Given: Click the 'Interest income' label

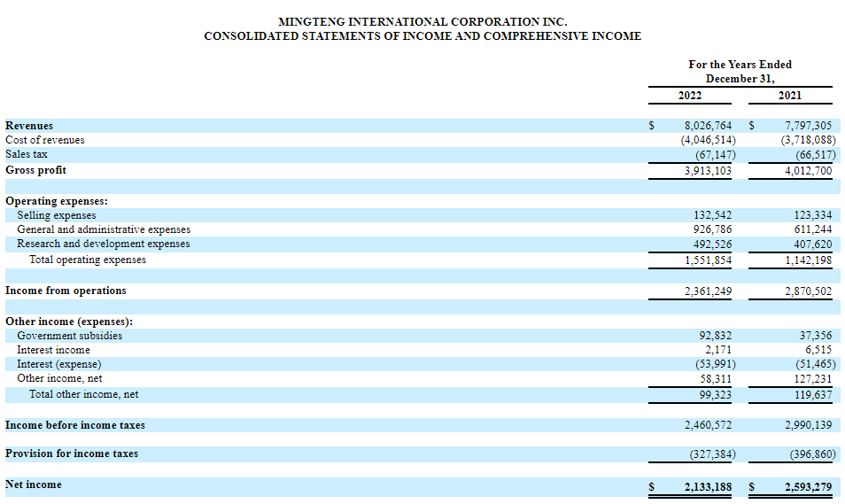Looking at the screenshot, I should [x=53, y=350].
